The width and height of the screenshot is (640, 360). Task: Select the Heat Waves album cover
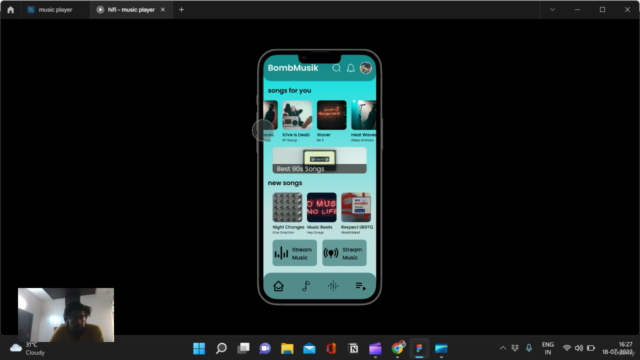[364, 115]
